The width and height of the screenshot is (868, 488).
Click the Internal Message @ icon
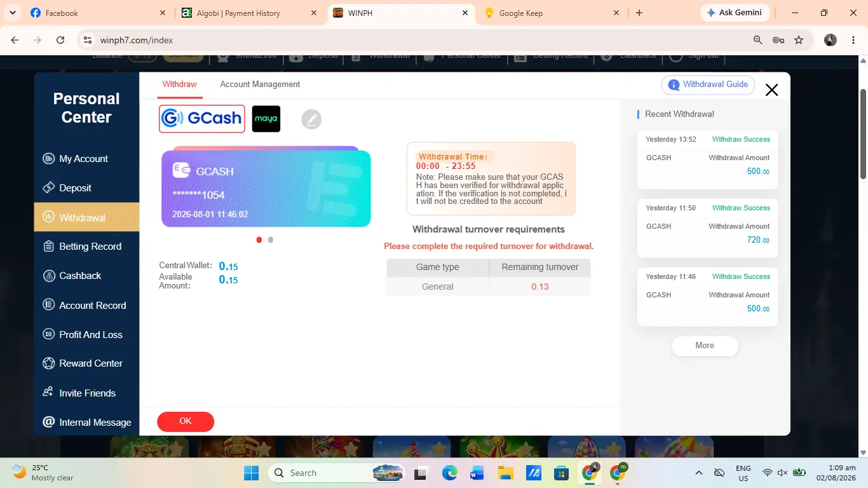pos(48,422)
